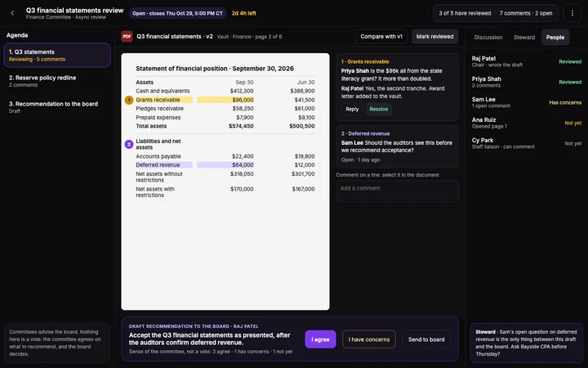Image resolution: width=588 pixels, height=368 pixels.
Task: Click the Total assets $574,450 value
Action: 241,126
